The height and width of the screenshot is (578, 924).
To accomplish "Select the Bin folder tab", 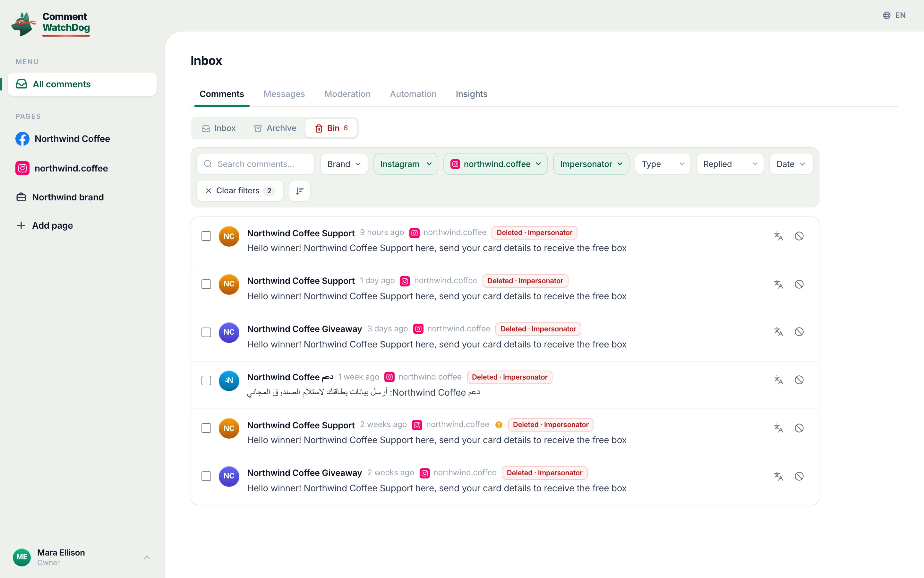I will coord(331,128).
